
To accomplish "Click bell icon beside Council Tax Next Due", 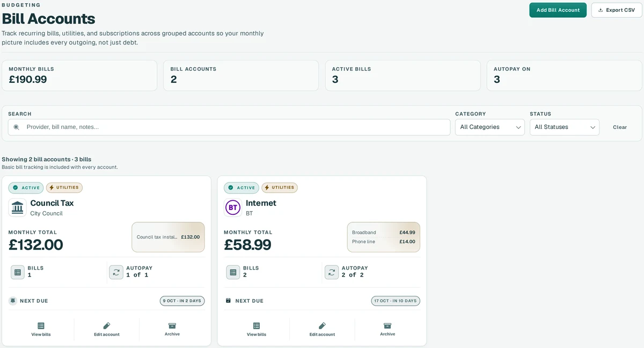I will point(13,301).
